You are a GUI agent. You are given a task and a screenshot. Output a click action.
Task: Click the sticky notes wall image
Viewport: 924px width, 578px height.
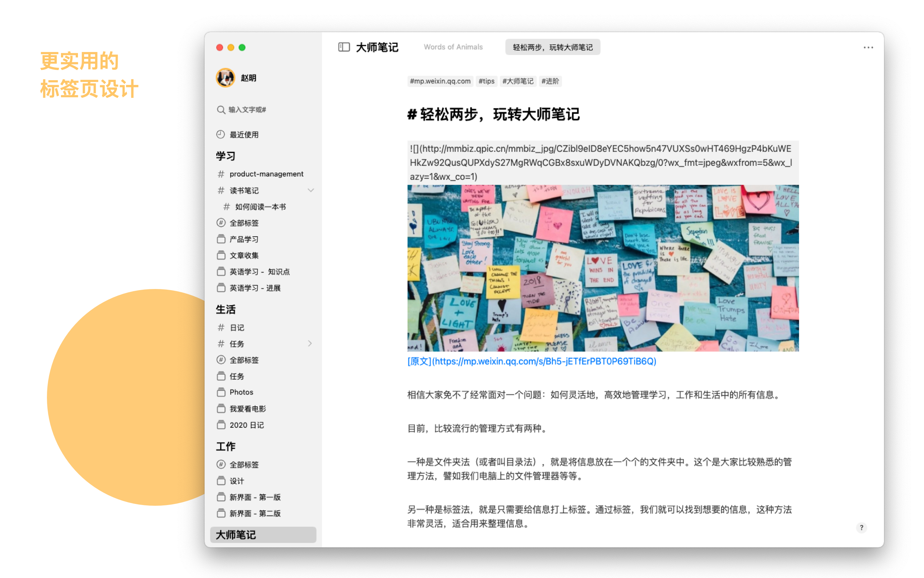point(603,268)
